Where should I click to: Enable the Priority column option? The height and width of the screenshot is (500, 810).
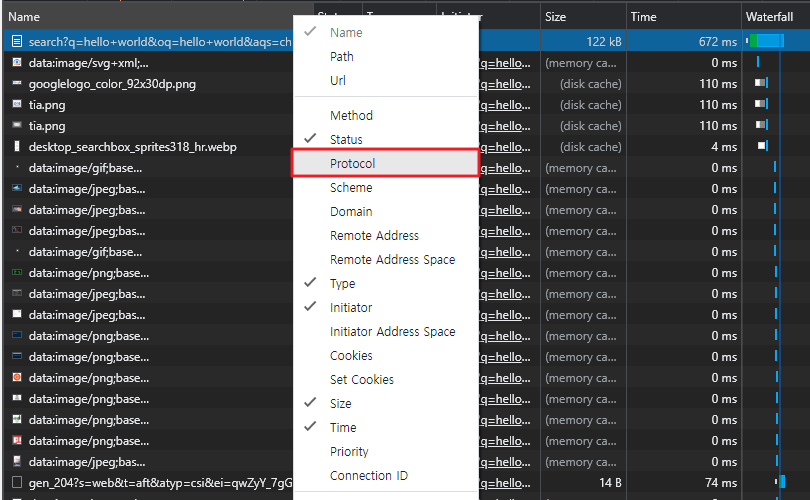pos(385,451)
